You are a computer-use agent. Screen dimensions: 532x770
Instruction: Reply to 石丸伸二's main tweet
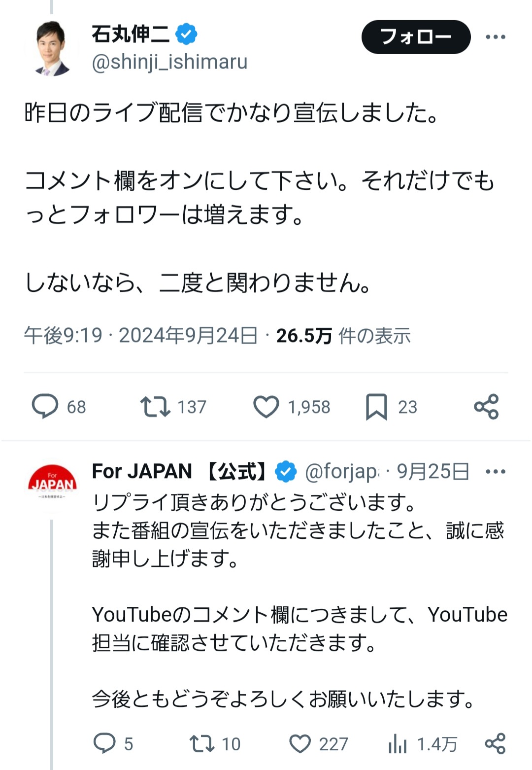45,407
